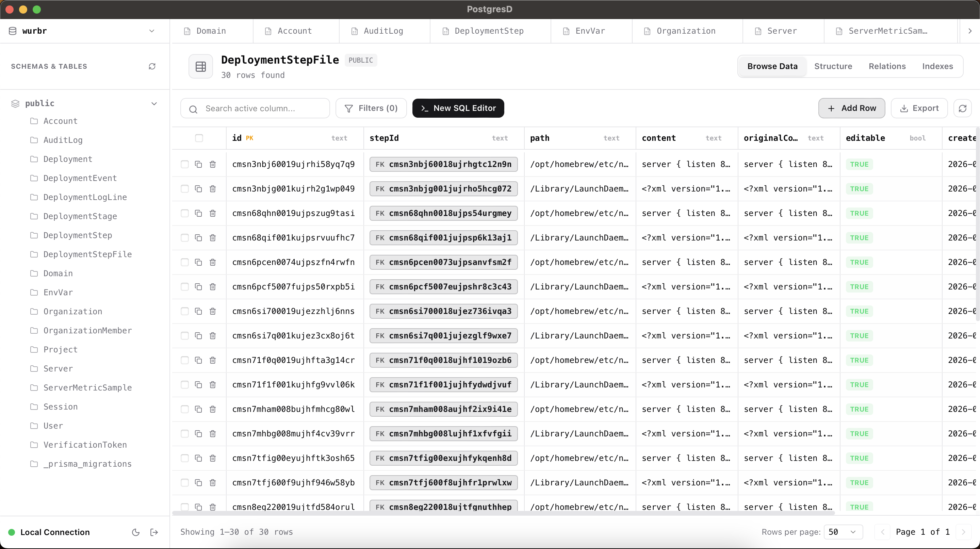Check the row cmsn3nbj60019ujrhi58yq7q9 checkbox
This screenshot has height=549, width=980.
pyautogui.click(x=184, y=164)
